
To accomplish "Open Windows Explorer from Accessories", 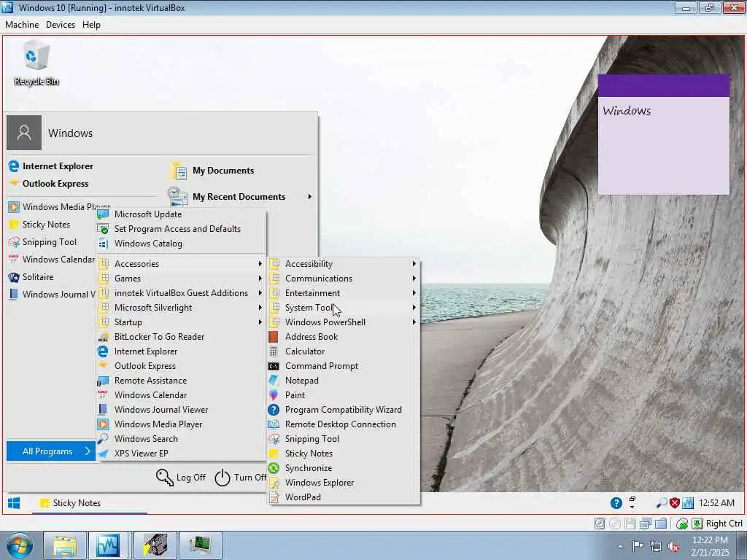I will [344, 483].
